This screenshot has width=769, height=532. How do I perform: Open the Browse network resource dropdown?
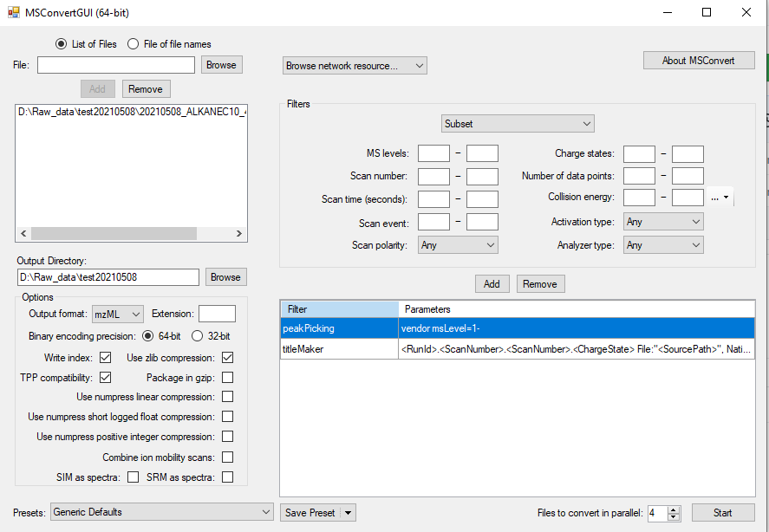click(x=355, y=66)
